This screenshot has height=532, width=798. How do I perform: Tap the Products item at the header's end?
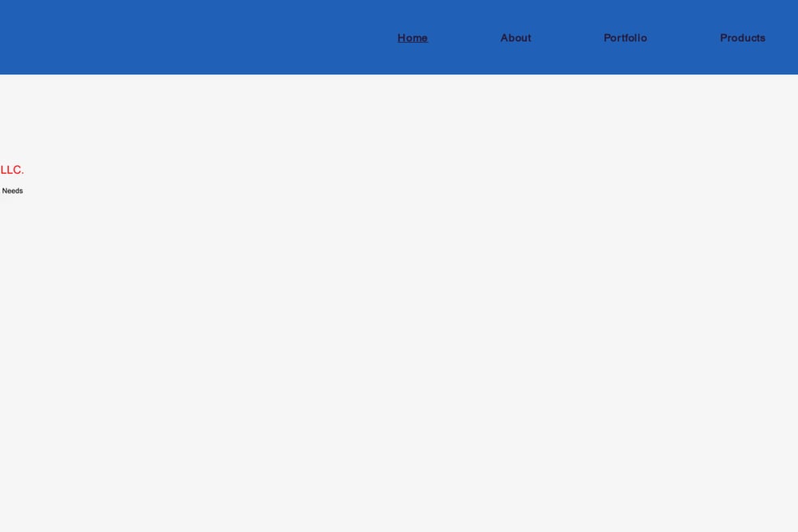click(742, 38)
